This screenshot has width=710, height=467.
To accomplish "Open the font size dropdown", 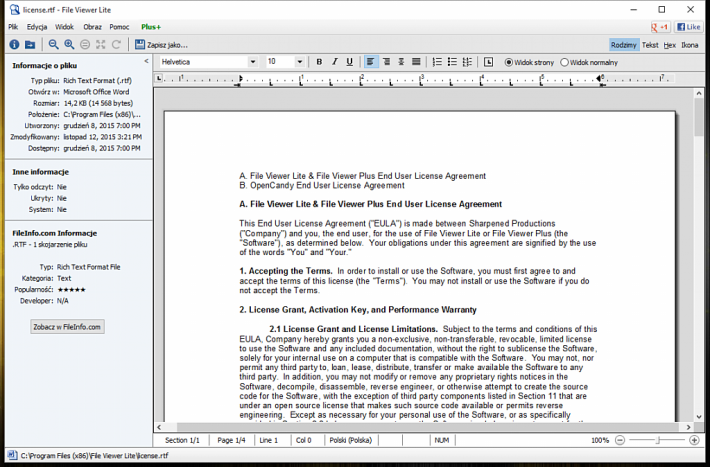I will (299, 62).
